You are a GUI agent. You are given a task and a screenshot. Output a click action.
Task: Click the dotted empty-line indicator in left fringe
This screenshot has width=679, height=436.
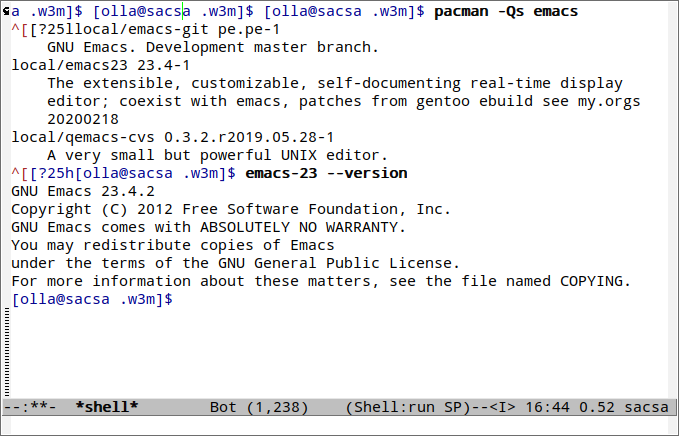click(x=6, y=352)
